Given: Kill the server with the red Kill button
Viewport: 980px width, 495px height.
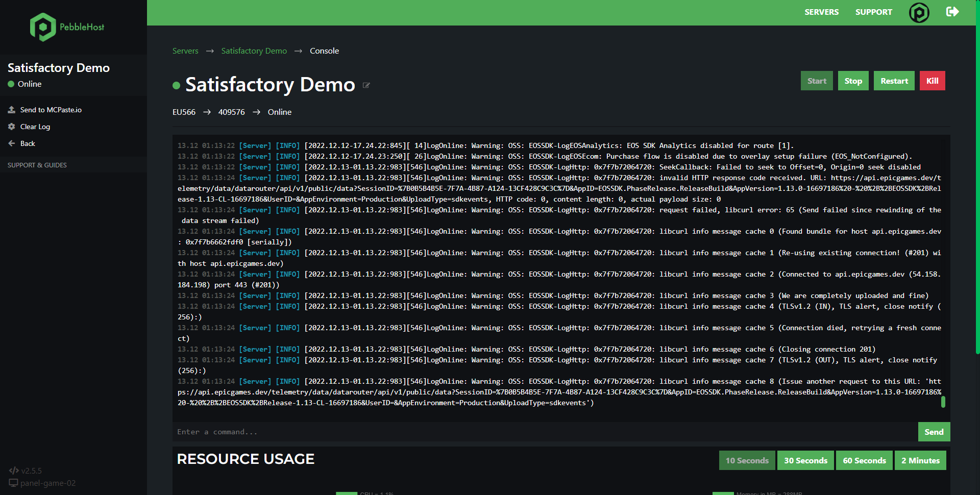Looking at the screenshot, I should click(x=932, y=81).
